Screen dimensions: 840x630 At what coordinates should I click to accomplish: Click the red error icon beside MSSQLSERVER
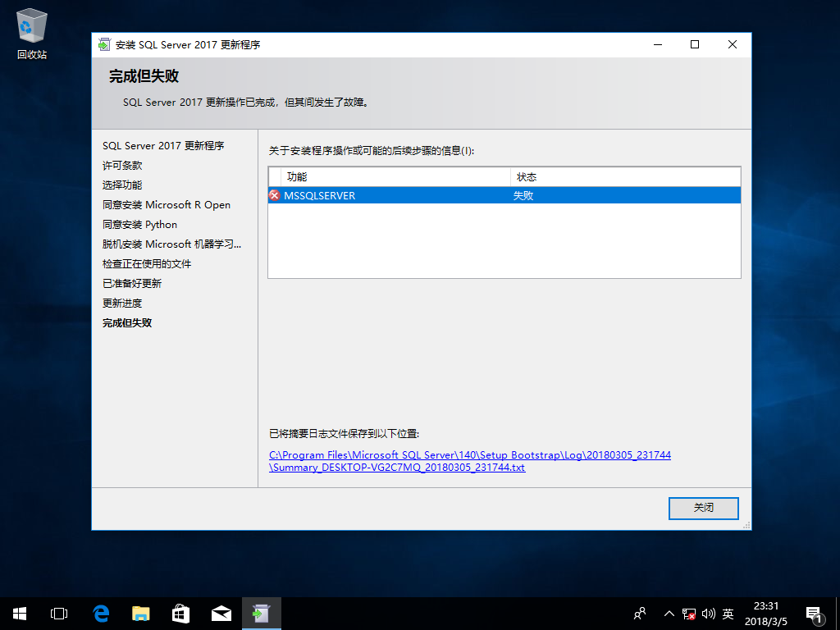(x=274, y=195)
